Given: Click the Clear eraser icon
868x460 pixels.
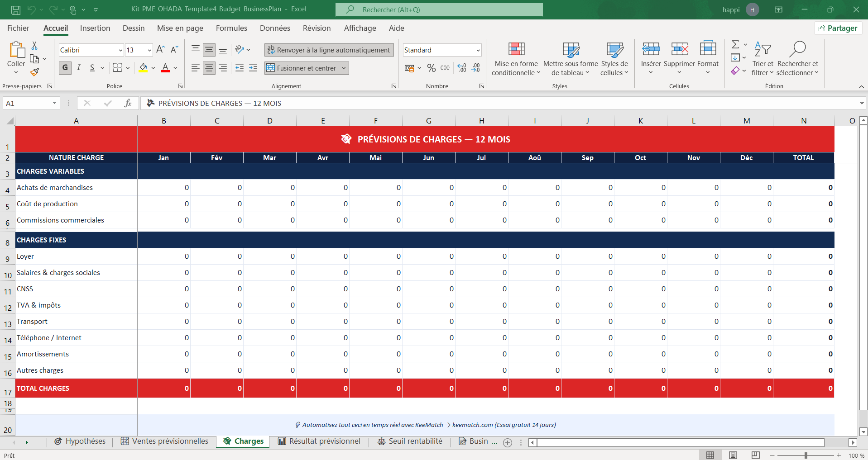Looking at the screenshot, I should pos(735,71).
